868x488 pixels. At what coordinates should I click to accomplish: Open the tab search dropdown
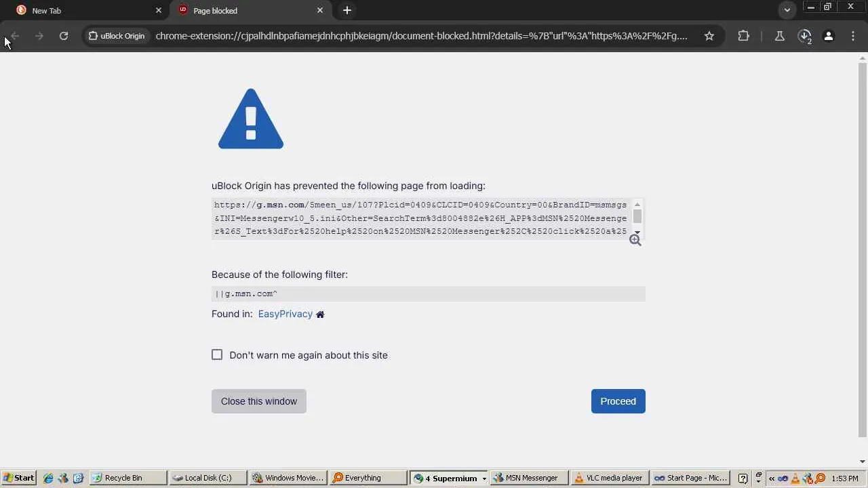tap(787, 10)
